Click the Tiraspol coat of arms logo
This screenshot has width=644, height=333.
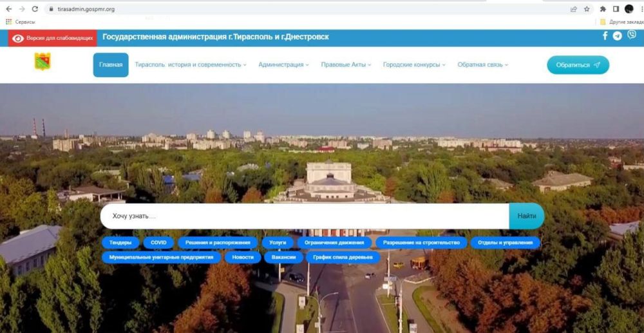point(43,62)
